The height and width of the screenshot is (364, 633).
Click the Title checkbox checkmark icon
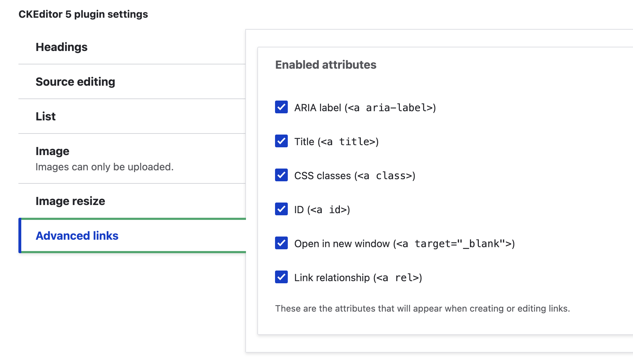click(x=281, y=141)
